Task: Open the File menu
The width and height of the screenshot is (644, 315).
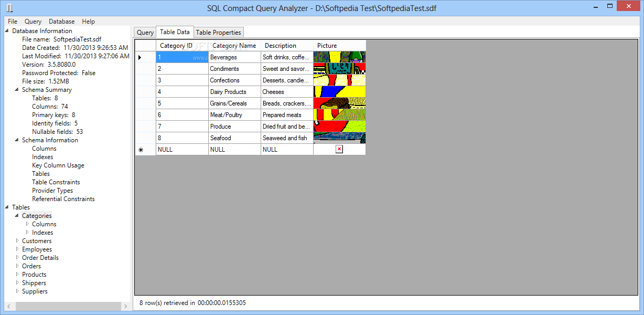Action: (x=13, y=22)
